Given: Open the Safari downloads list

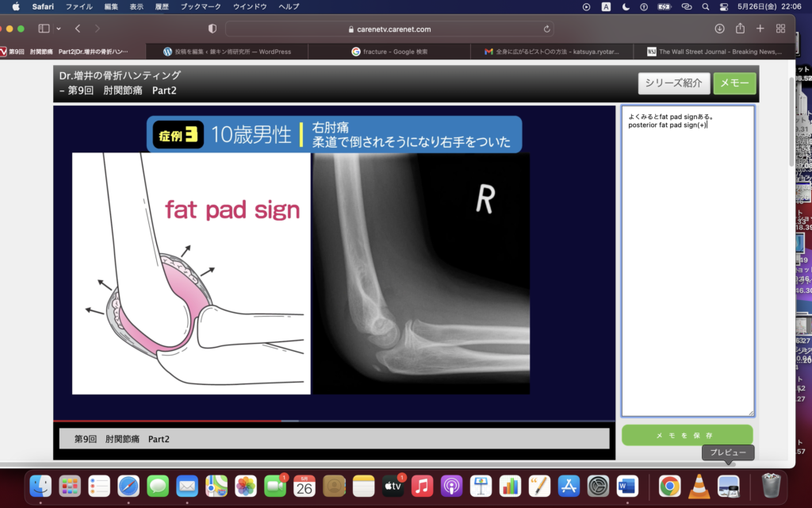Looking at the screenshot, I should tap(719, 29).
